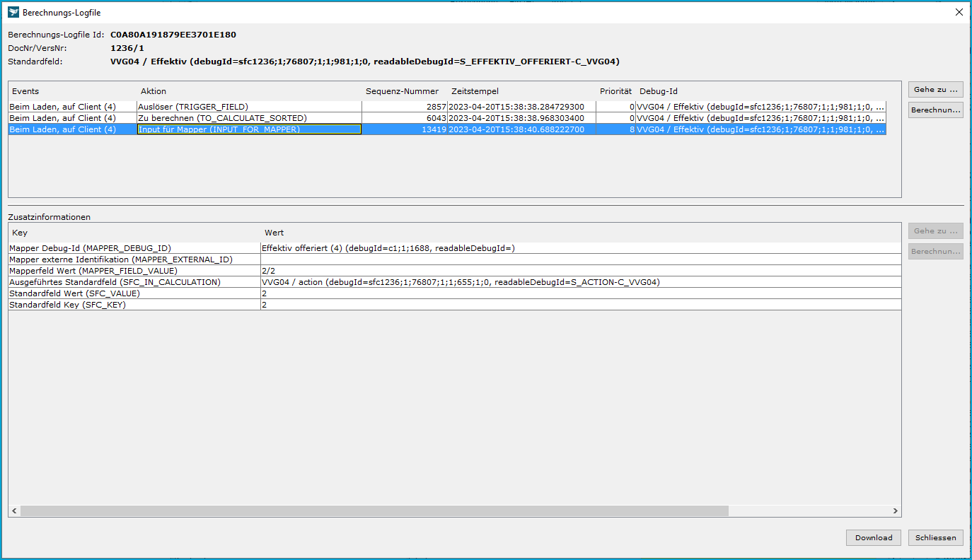
Task: Click the Gehe zu button beside the events table
Action: coord(935,90)
